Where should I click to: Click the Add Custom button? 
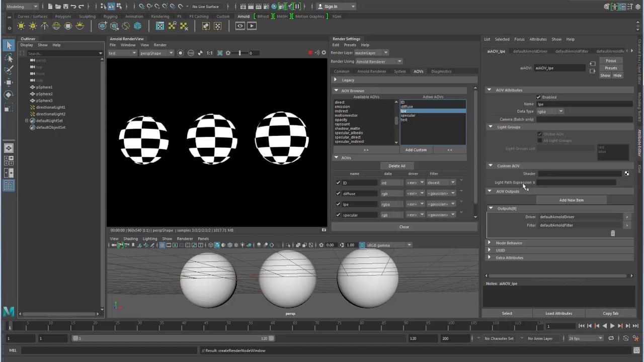(416, 150)
